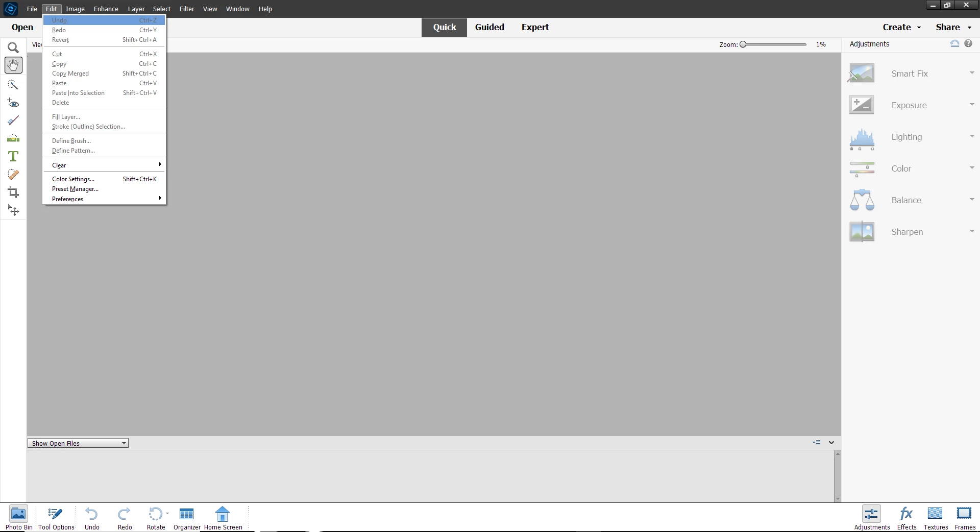980x532 pixels.
Task: Open the Filter menu
Action: (x=187, y=9)
